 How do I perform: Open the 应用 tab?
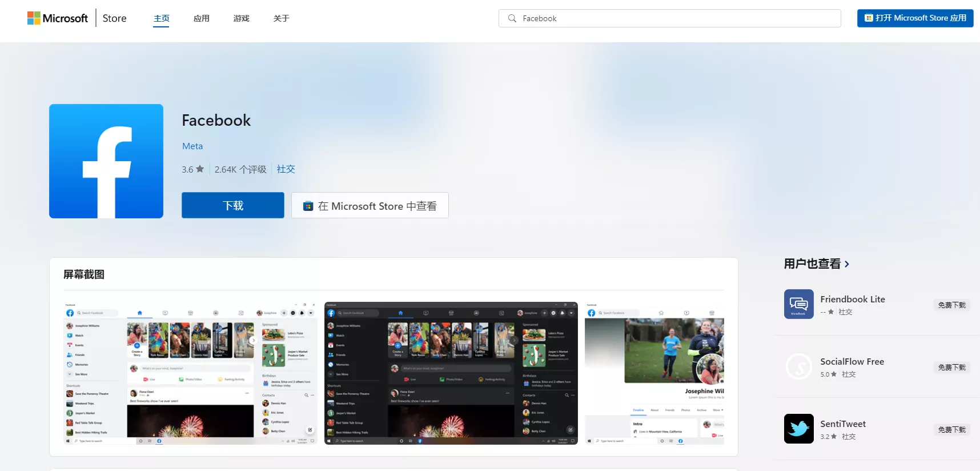pos(202,18)
